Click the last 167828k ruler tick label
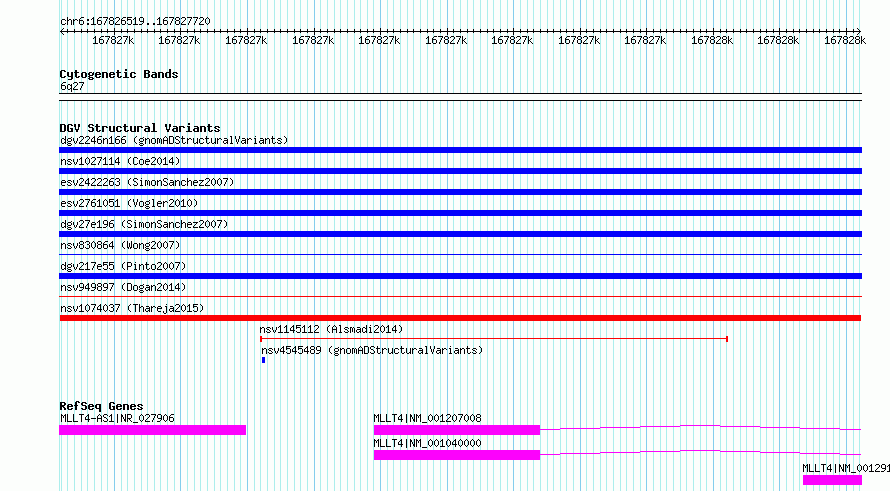This screenshot has width=890, height=491. point(845,40)
